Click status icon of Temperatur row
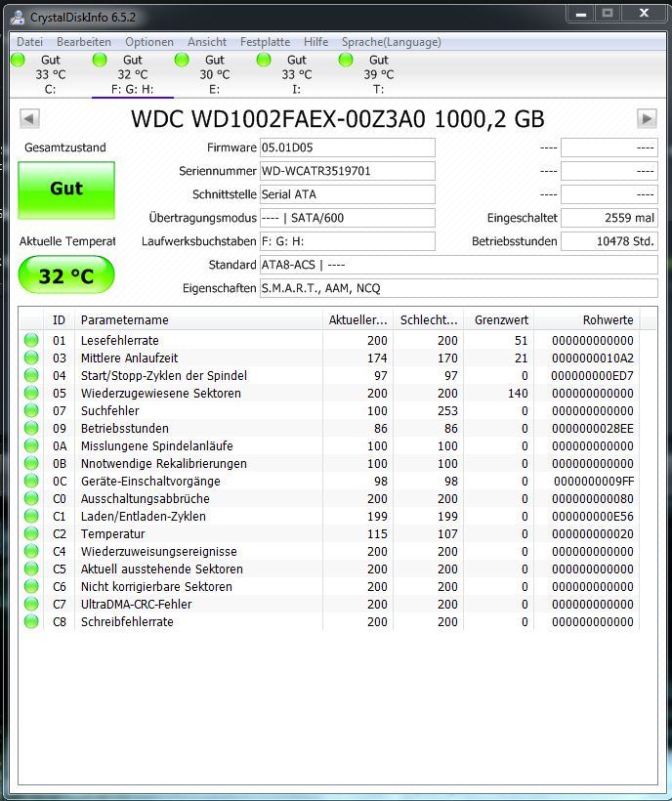 click(31, 533)
